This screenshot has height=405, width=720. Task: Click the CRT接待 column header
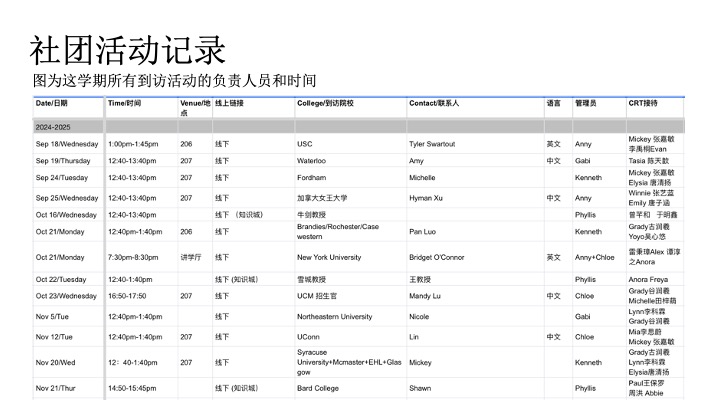643,103
